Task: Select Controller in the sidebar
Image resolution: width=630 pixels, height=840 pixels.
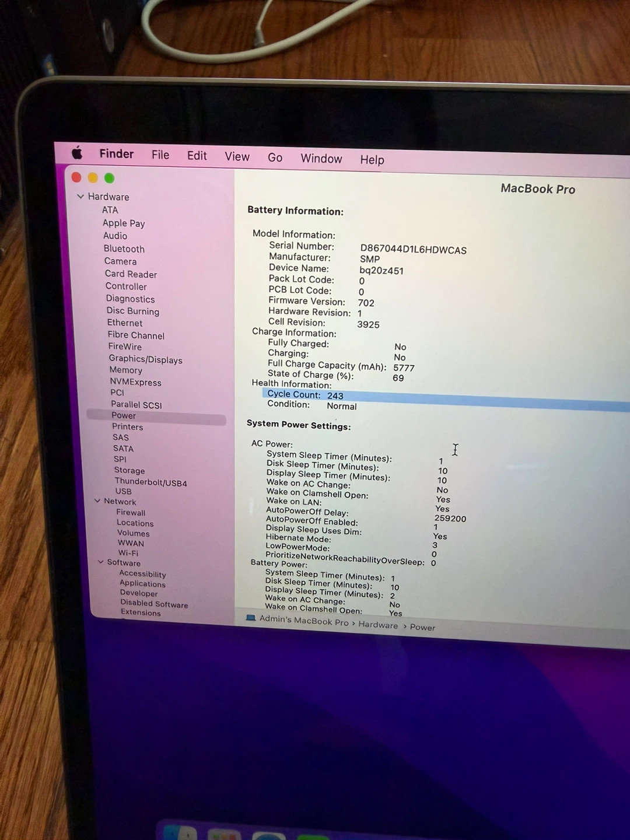Action: (x=127, y=286)
